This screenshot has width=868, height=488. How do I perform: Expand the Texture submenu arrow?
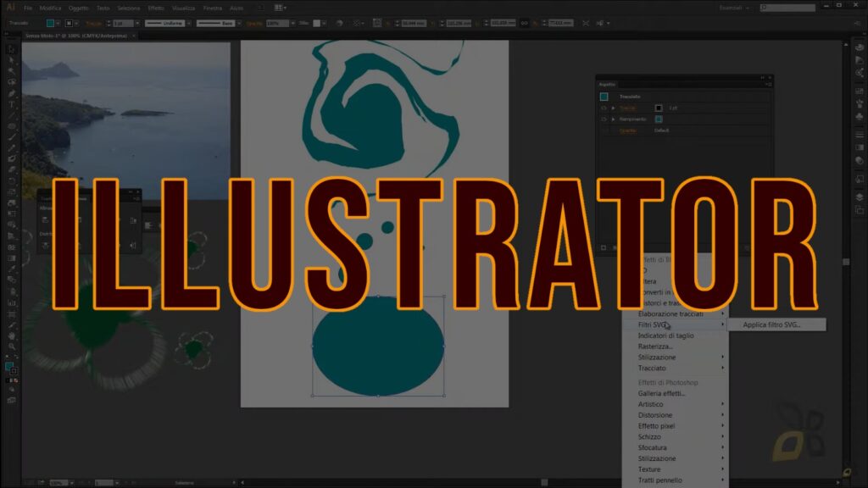click(x=722, y=469)
